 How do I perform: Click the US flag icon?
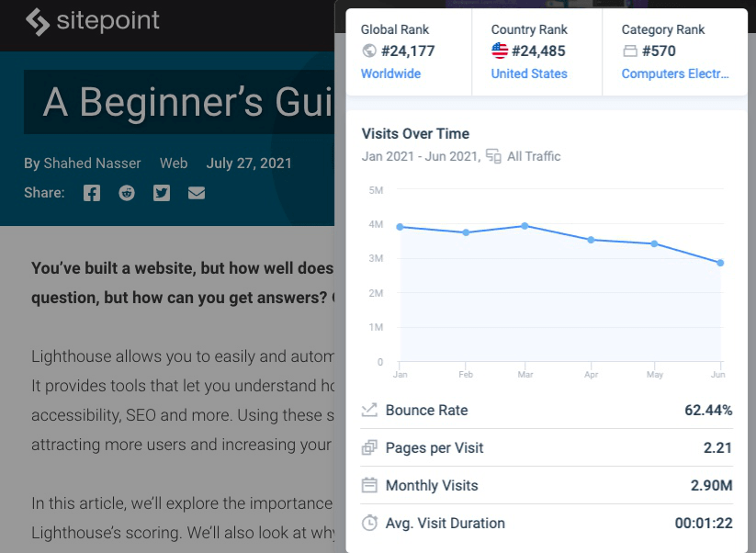coord(500,51)
